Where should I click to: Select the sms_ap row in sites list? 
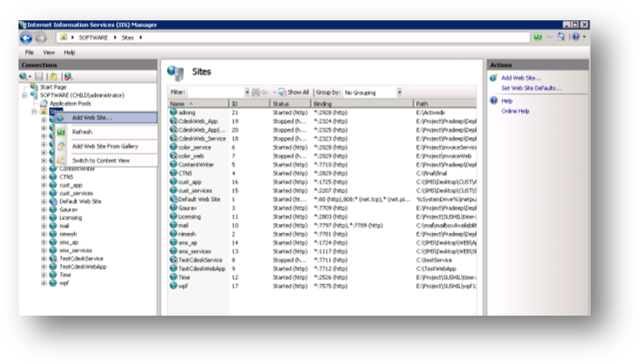coord(322,243)
